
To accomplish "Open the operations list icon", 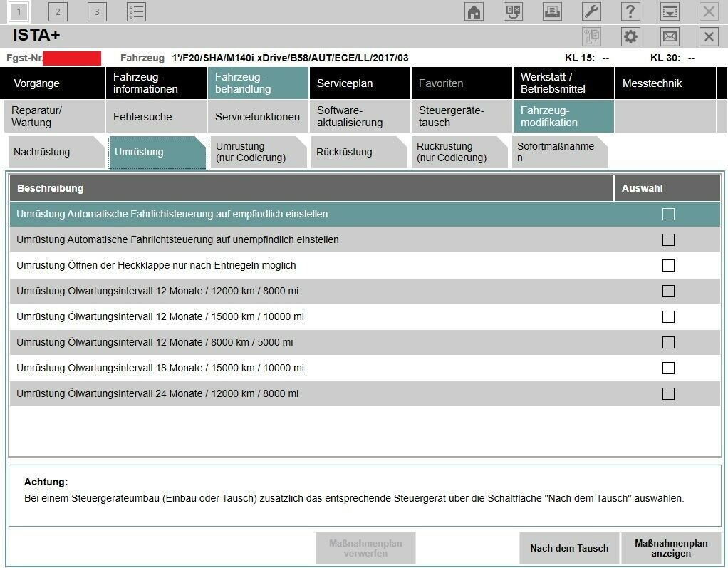I will 136,11.
